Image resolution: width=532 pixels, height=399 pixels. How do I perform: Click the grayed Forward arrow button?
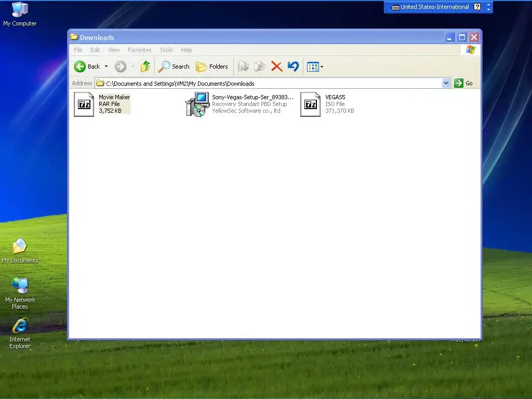pos(121,66)
